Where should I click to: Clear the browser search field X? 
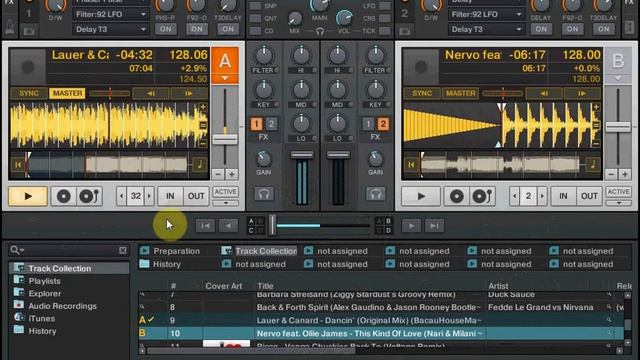(x=123, y=250)
